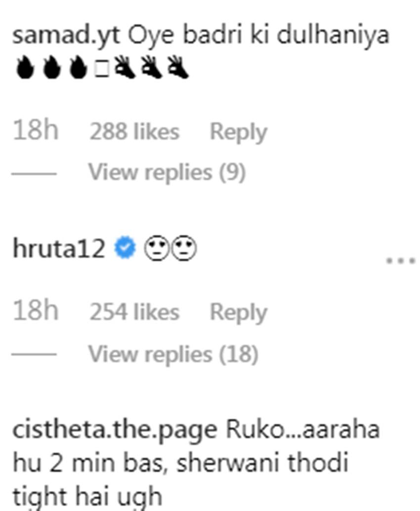Image resolution: width=420 pixels, height=511 pixels.
Task: Reply to samad.yt's comment
Action: click(239, 132)
